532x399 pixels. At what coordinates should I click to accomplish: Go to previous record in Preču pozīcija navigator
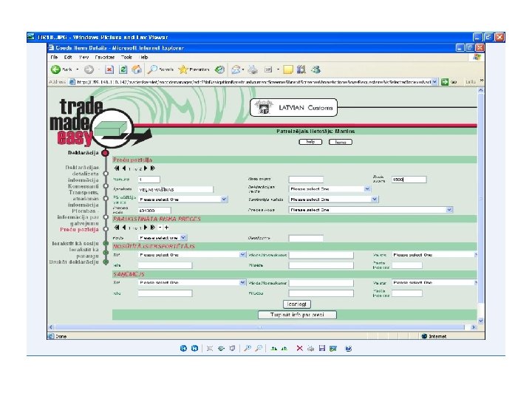click(x=124, y=168)
